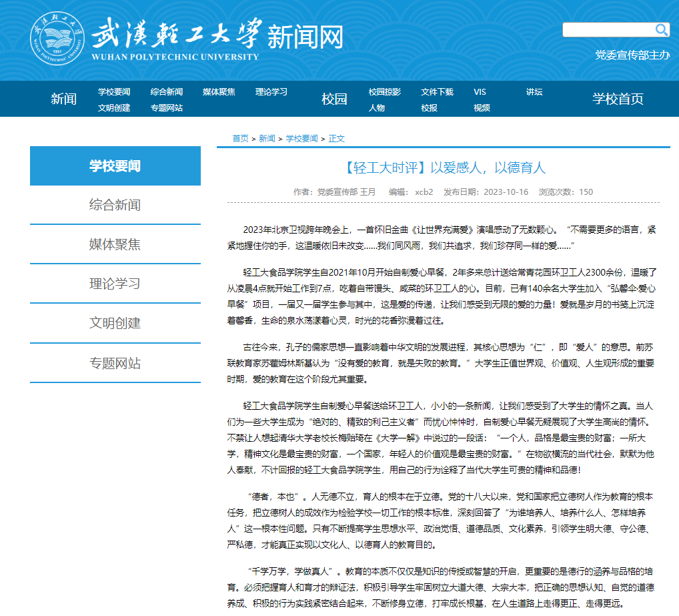Open 理论学习 in top navigation bar
The image size is (679, 616).
pos(271,92)
